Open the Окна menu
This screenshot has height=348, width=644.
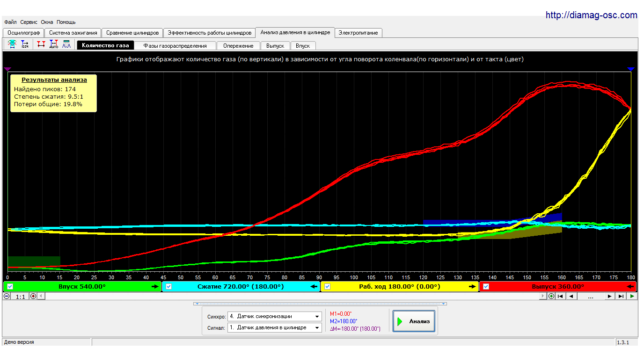(47, 22)
